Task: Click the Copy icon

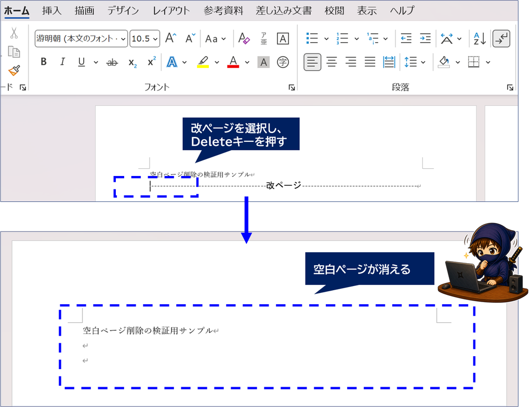Action: tap(14, 52)
